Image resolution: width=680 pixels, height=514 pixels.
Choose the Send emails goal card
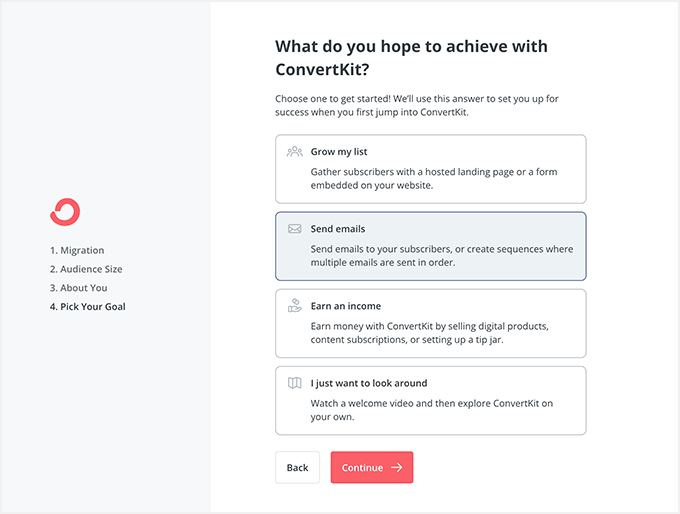pyautogui.click(x=430, y=246)
